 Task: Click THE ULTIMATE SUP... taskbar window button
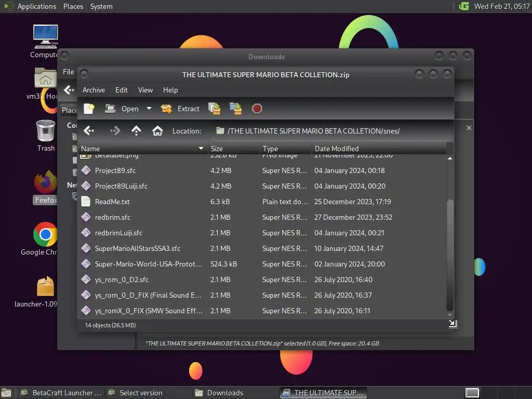(x=324, y=393)
